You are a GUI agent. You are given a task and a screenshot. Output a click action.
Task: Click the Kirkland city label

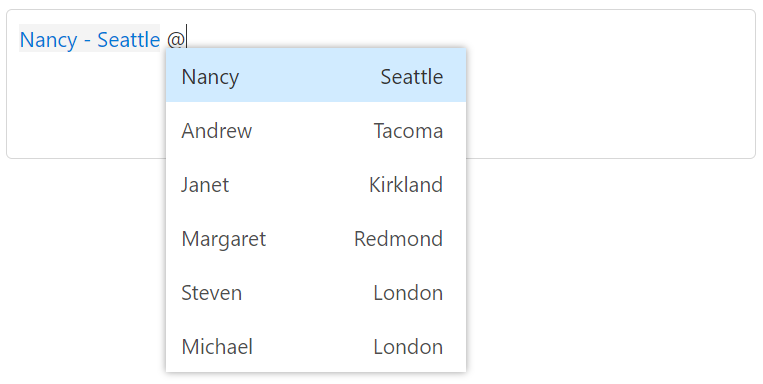(x=406, y=185)
